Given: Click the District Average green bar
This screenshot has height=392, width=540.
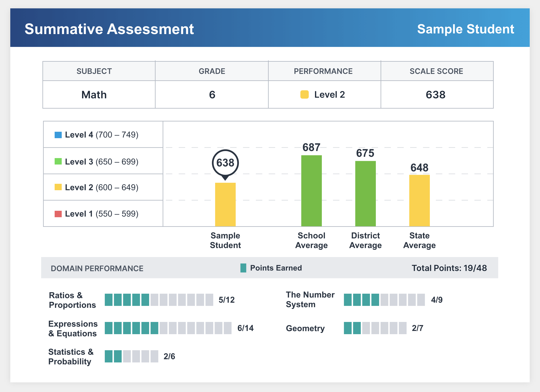Looking at the screenshot, I should (365, 193).
